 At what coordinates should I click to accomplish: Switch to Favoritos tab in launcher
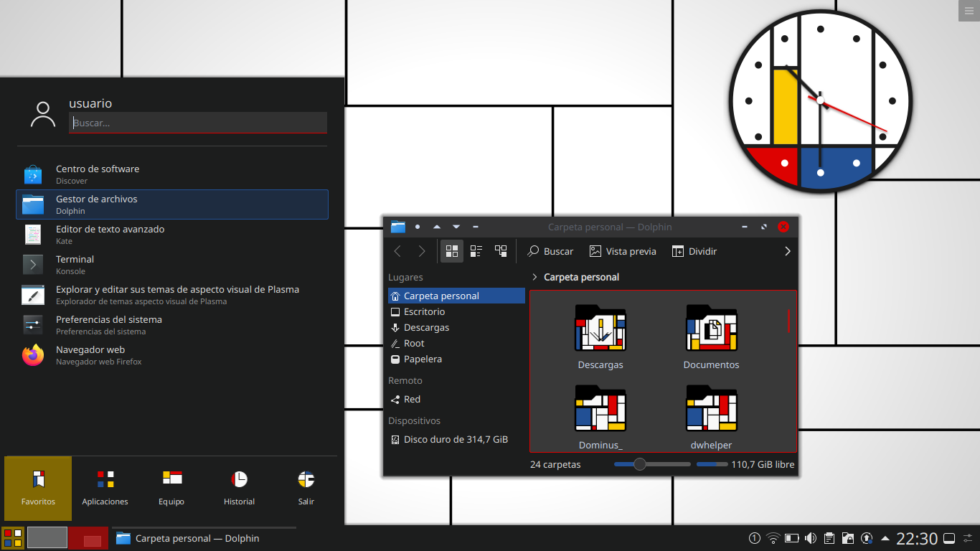click(38, 488)
